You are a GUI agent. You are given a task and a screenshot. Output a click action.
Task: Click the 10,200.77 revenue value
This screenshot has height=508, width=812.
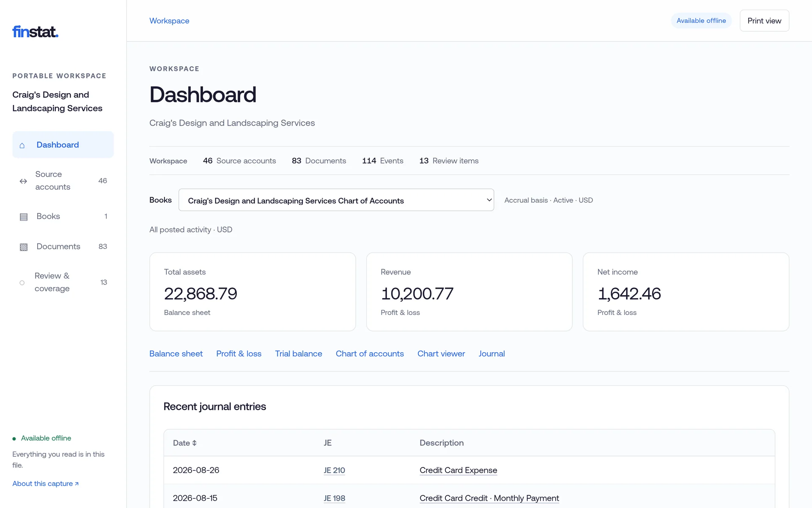coord(417,294)
